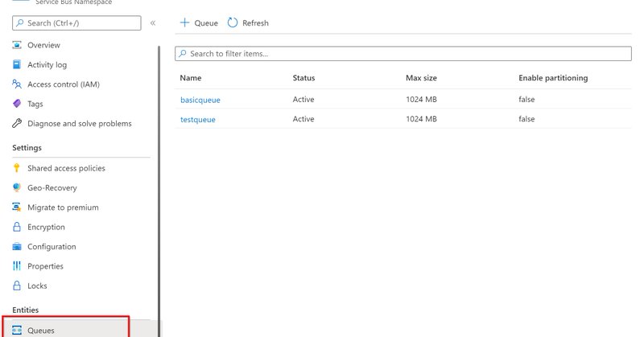The width and height of the screenshot is (644, 337).
Task: Click the Queue button label
Action: [x=206, y=23]
